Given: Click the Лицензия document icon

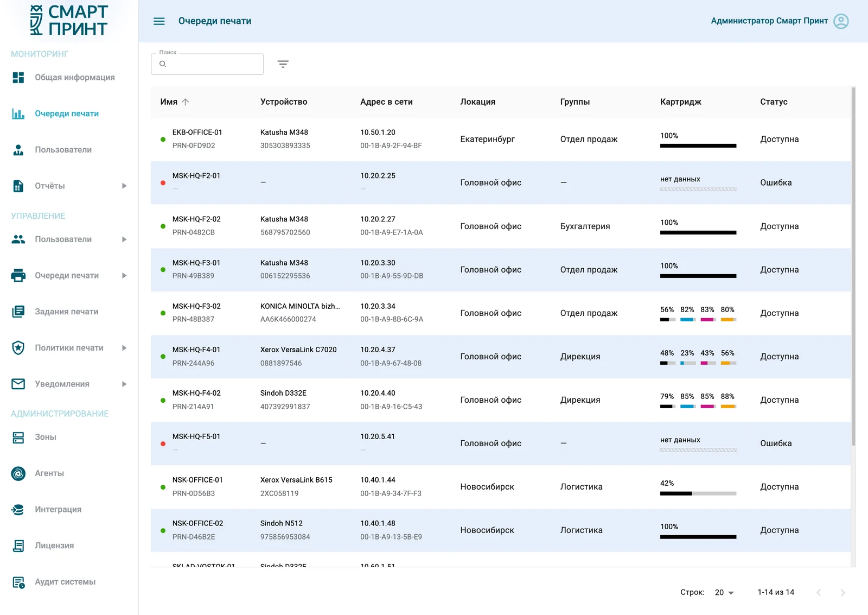Looking at the screenshot, I should tap(18, 546).
